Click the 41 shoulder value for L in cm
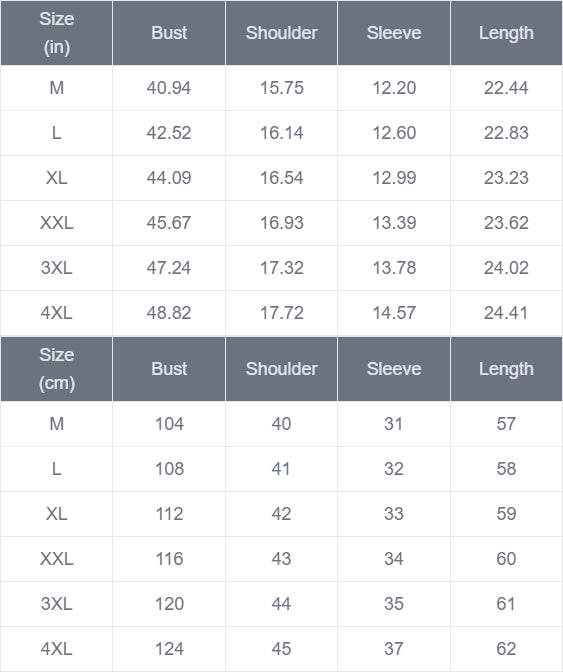The height and width of the screenshot is (672, 563). 282,469
